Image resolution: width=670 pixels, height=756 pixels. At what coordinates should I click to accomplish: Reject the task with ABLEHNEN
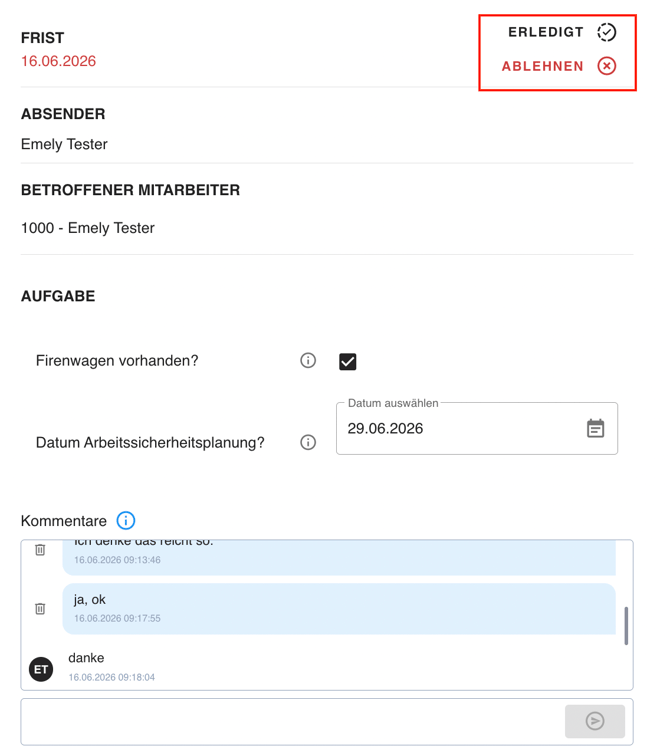[x=559, y=66]
